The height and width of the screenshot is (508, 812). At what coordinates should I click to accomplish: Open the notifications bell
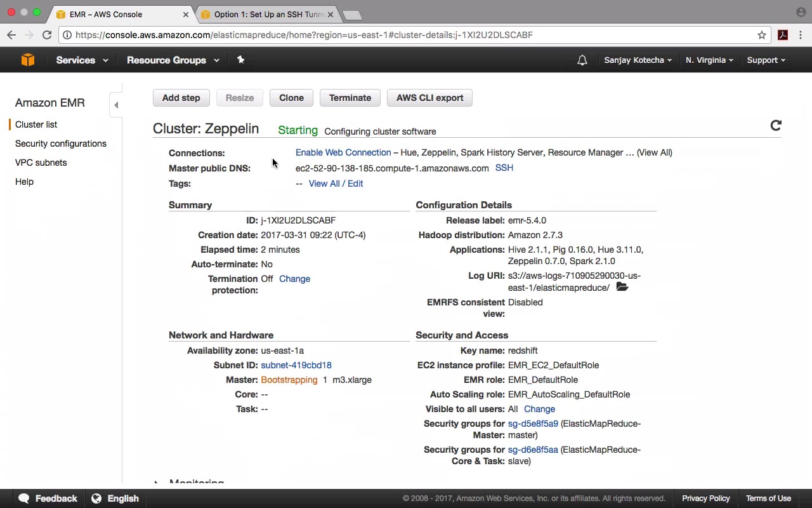[582, 60]
